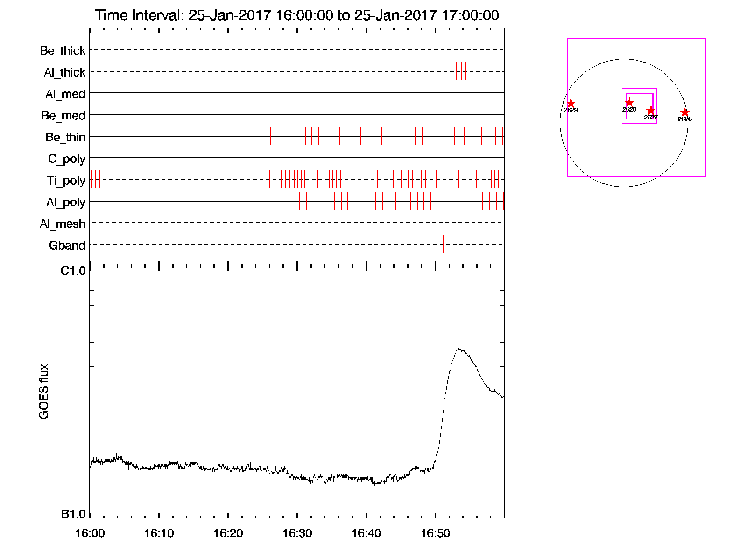Click the Al_mesh filter label

(63, 224)
